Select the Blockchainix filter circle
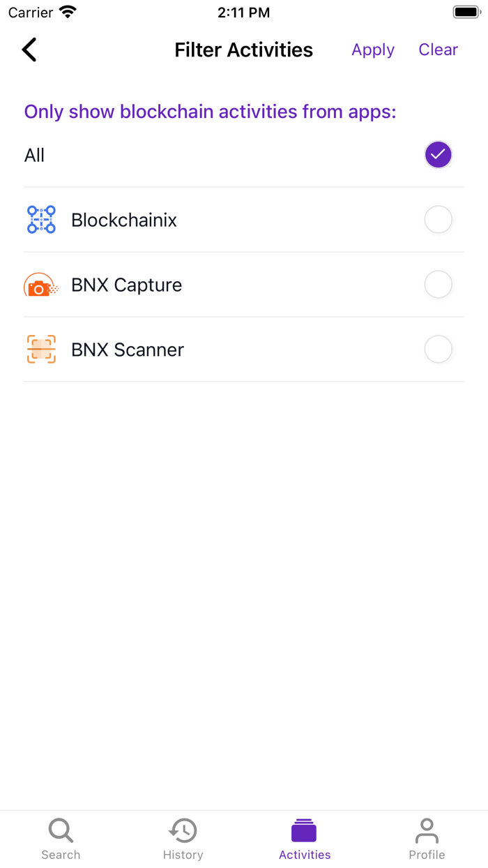Viewport: 488px width, 868px height. coord(438,219)
